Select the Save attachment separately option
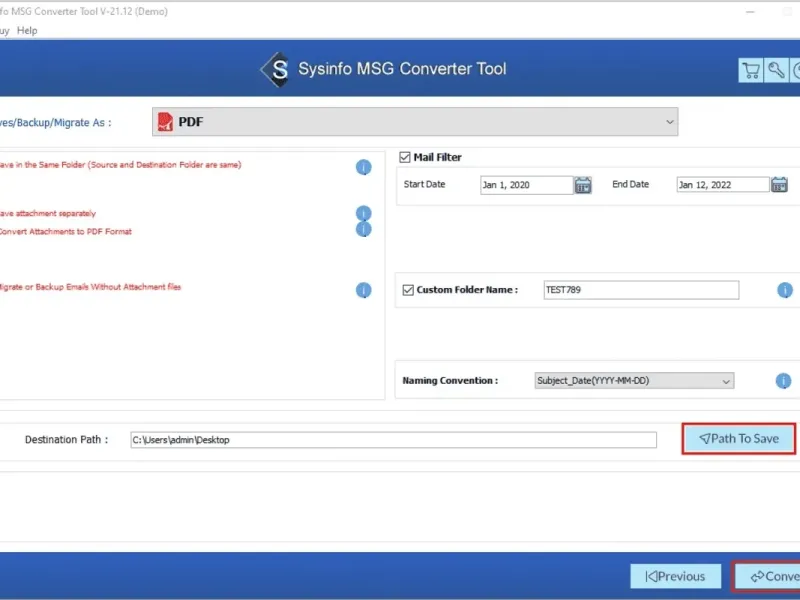 point(48,213)
